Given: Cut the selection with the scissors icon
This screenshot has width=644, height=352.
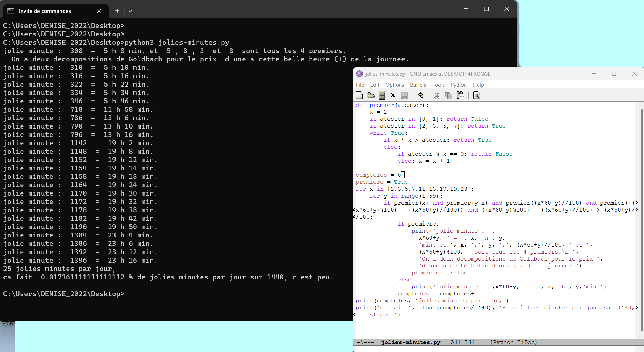Looking at the screenshot, I should [437, 95].
